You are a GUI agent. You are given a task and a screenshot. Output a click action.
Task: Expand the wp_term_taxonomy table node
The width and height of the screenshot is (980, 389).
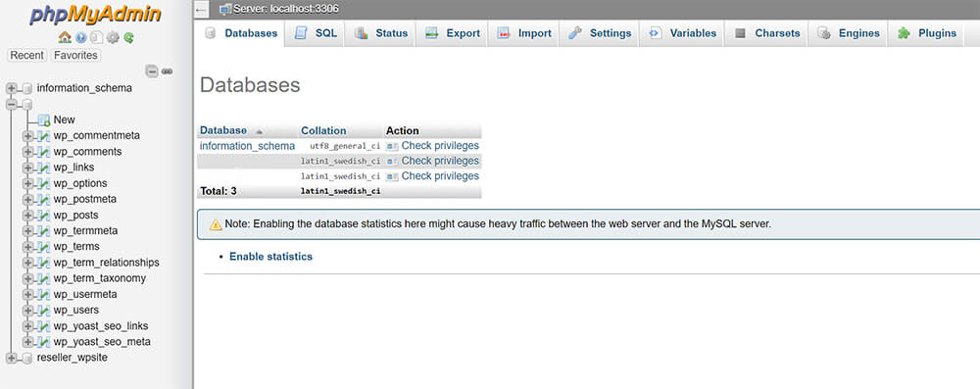[27, 278]
